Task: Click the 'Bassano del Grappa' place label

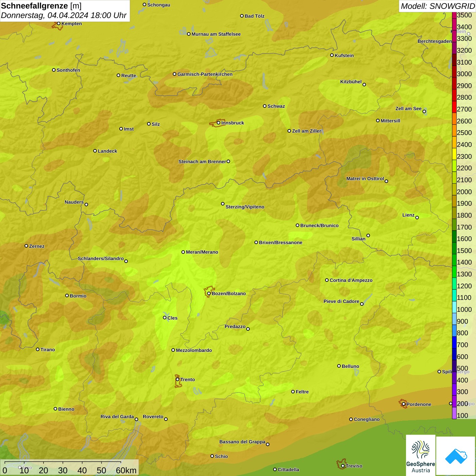Action: click(x=242, y=442)
